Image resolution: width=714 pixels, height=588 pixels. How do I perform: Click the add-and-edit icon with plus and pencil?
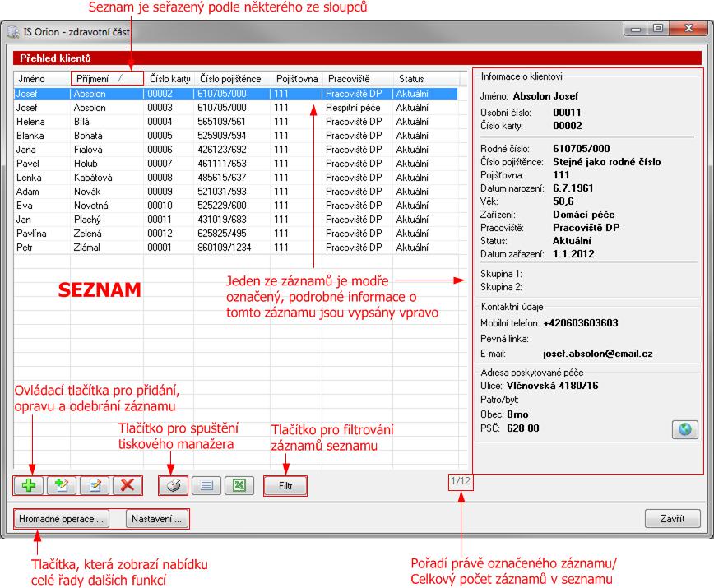(x=62, y=485)
